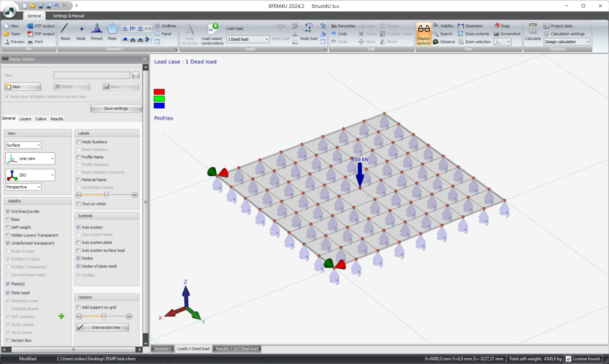The width and height of the screenshot is (609, 364).
Task: Open the Perspective projection dropdown
Action: 23,187
